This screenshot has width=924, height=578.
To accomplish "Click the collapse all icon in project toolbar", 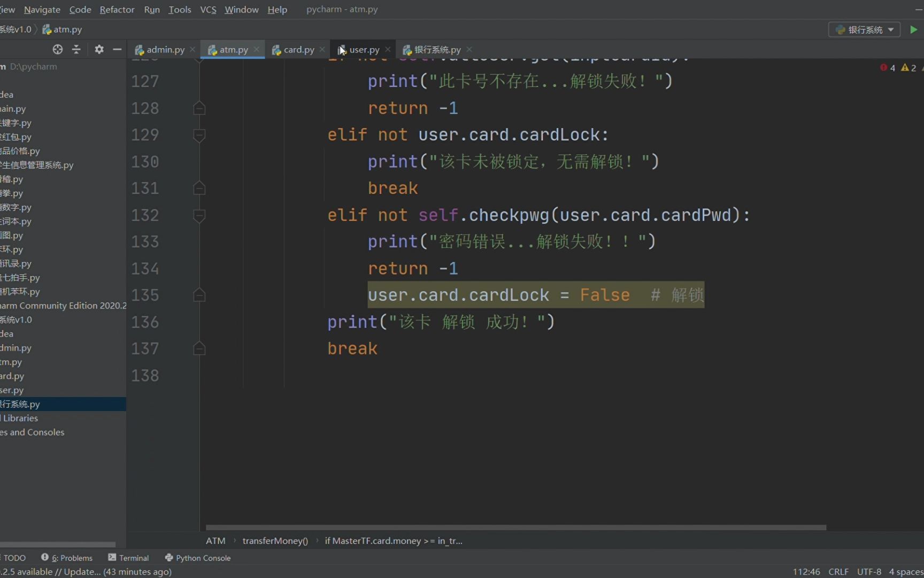I will (76, 49).
